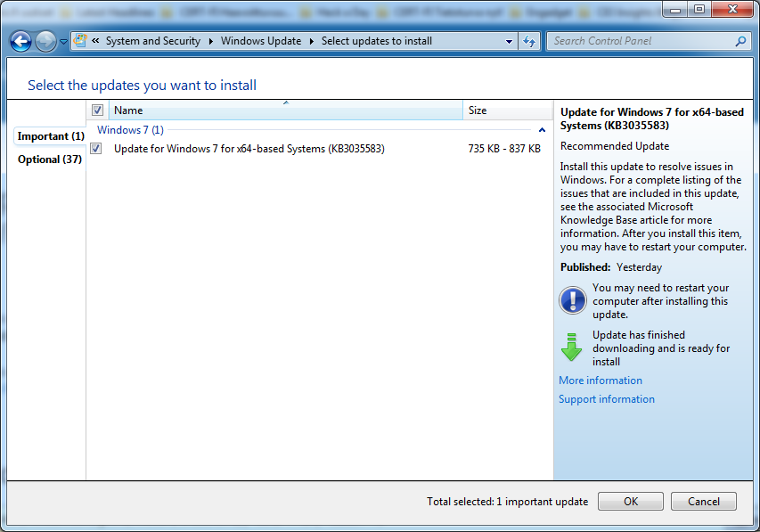Click the forward navigation arrow
Viewport: 760px width, 532px height.
coord(46,42)
